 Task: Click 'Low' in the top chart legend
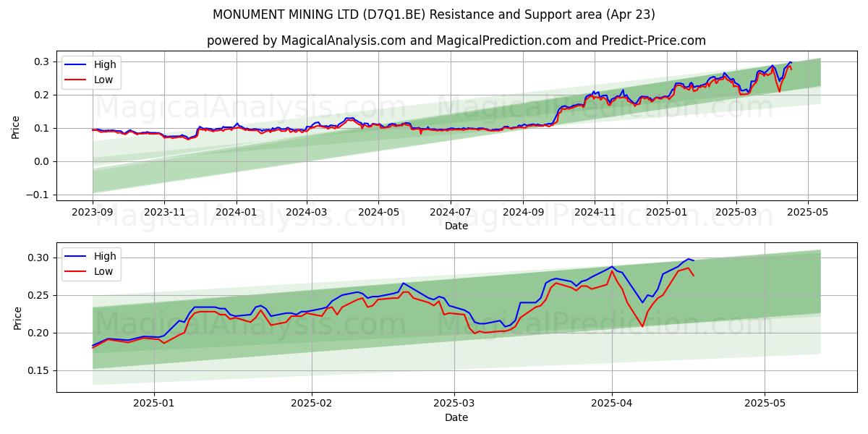103,80
